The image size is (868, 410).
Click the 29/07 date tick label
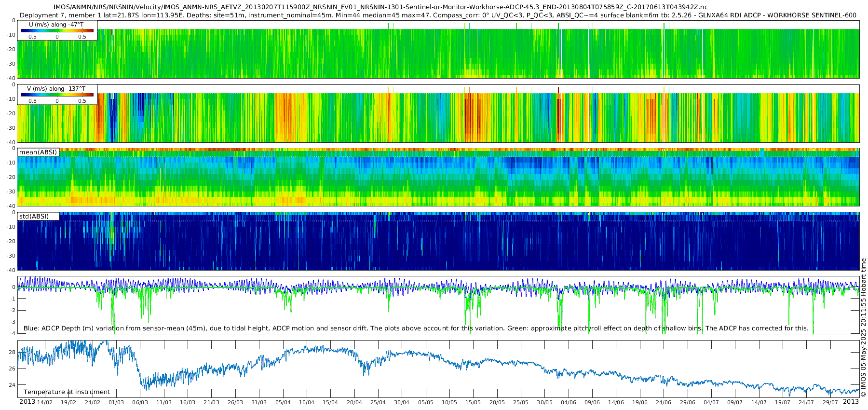[x=830, y=402]
